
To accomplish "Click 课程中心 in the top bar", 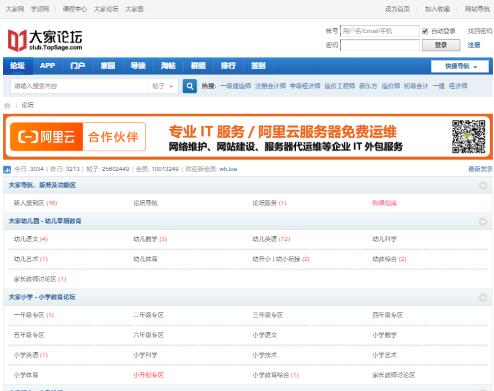I will tap(74, 9).
